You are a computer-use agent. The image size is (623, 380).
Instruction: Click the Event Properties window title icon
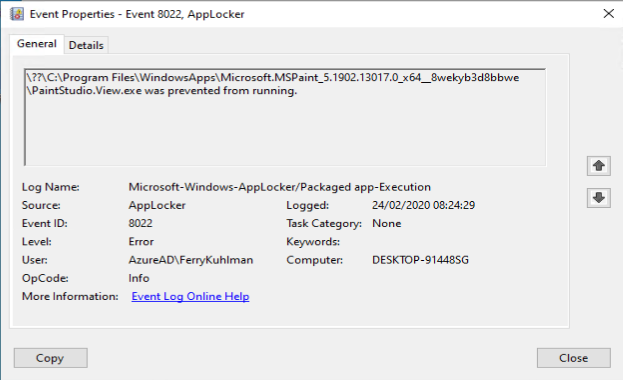click(17, 14)
